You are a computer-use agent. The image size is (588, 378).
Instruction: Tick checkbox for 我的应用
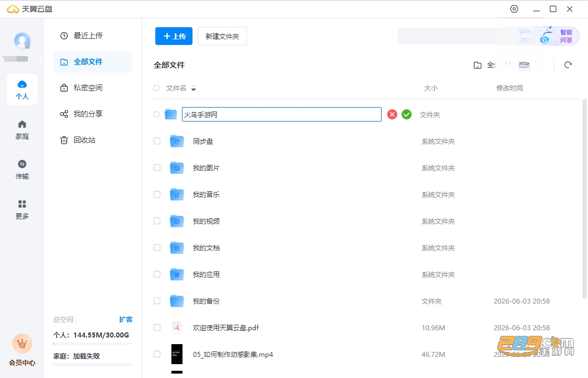157,274
